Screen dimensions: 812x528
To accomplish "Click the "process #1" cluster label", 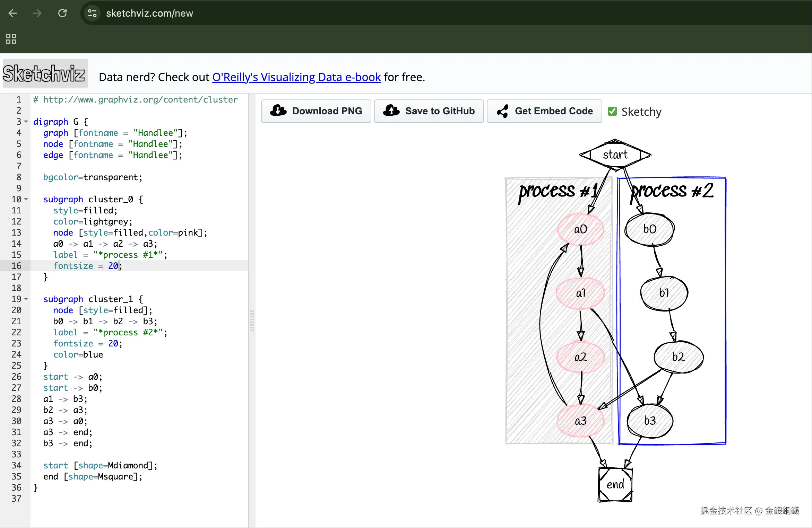I will (559, 192).
